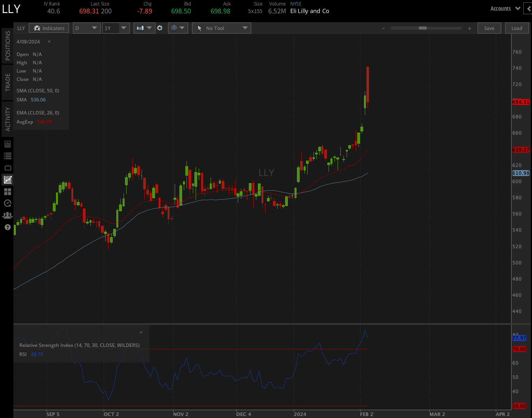The image size is (532, 418).
Task: Open the tastytrade live TV icon
Action: (x=7, y=167)
